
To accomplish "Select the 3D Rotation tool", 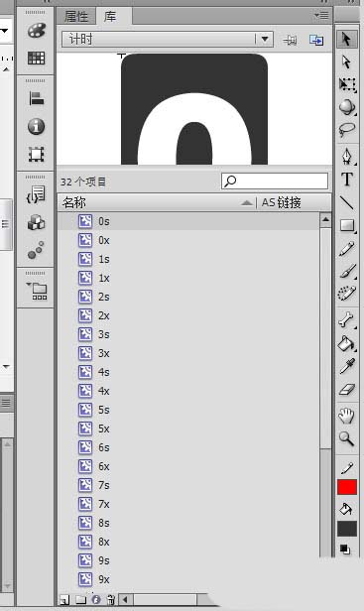I will pyautogui.click(x=347, y=107).
